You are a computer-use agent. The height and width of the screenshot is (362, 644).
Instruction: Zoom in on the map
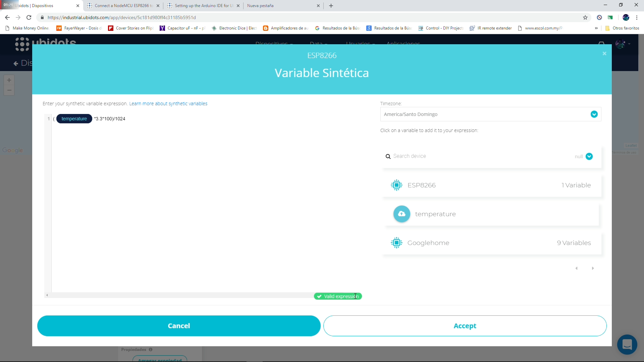click(x=9, y=80)
